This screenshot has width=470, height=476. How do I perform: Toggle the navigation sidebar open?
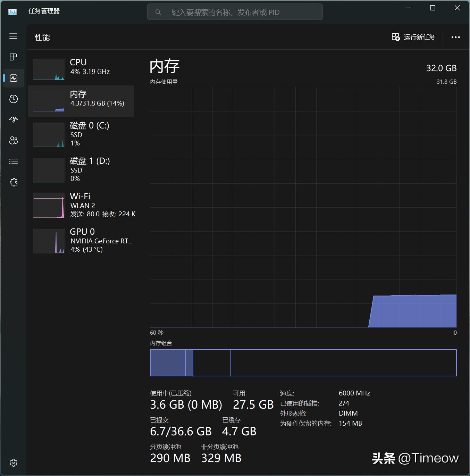13,36
